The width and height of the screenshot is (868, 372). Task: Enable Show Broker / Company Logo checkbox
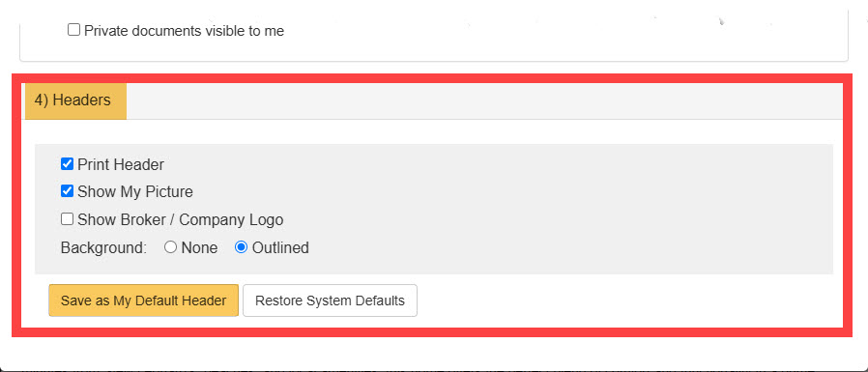click(67, 219)
